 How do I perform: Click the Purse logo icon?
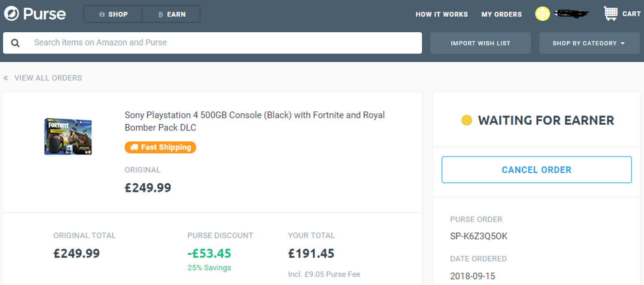pos(11,14)
